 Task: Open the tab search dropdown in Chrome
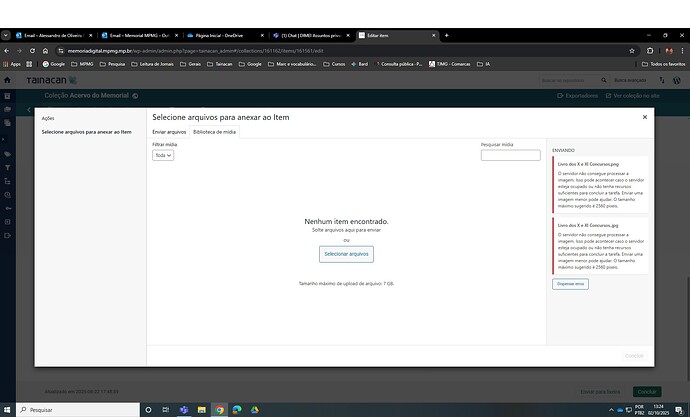(x=6, y=35)
